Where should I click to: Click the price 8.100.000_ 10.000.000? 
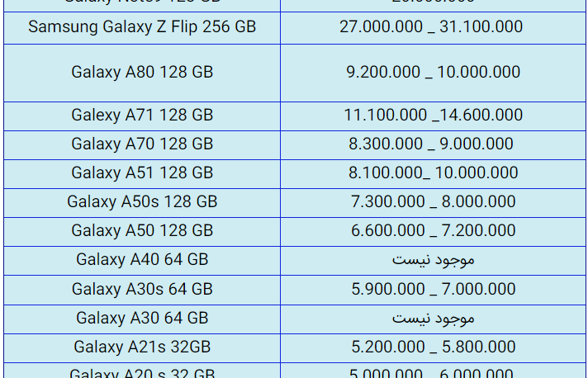(x=433, y=172)
